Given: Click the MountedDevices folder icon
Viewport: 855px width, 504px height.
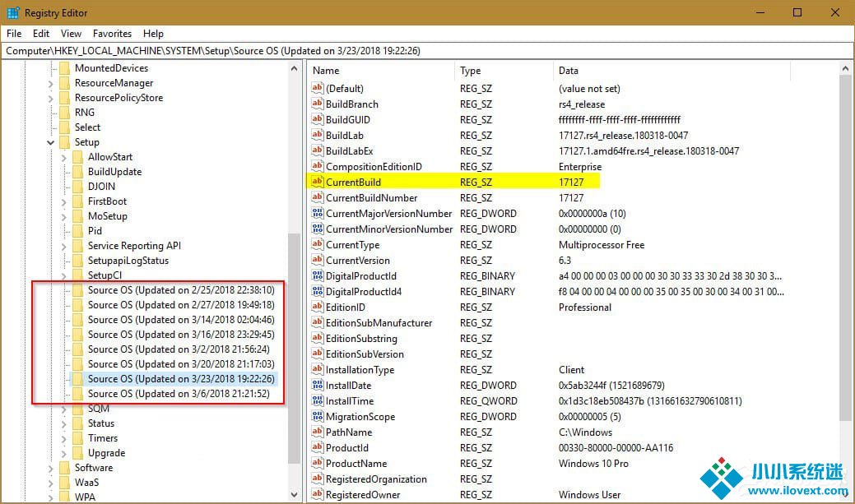Looking at the screenshot, I should 65,68.
